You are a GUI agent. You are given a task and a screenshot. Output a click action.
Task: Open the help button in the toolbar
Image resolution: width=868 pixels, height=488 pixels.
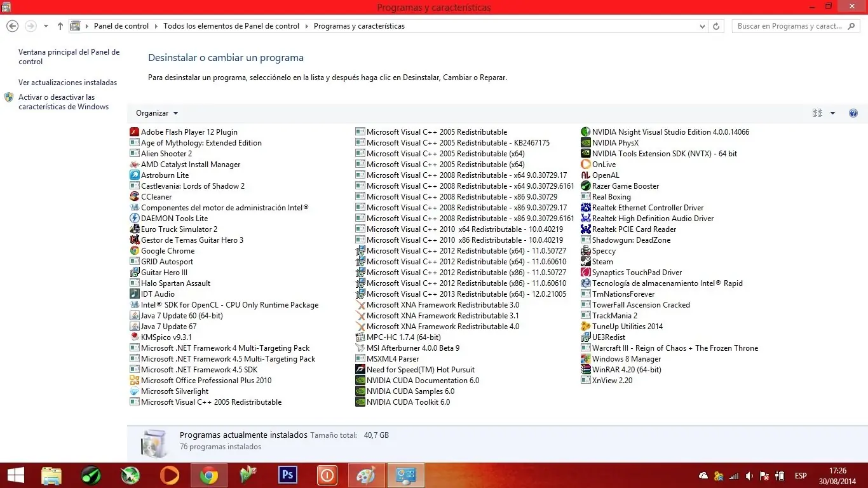(x=853, y=113)
